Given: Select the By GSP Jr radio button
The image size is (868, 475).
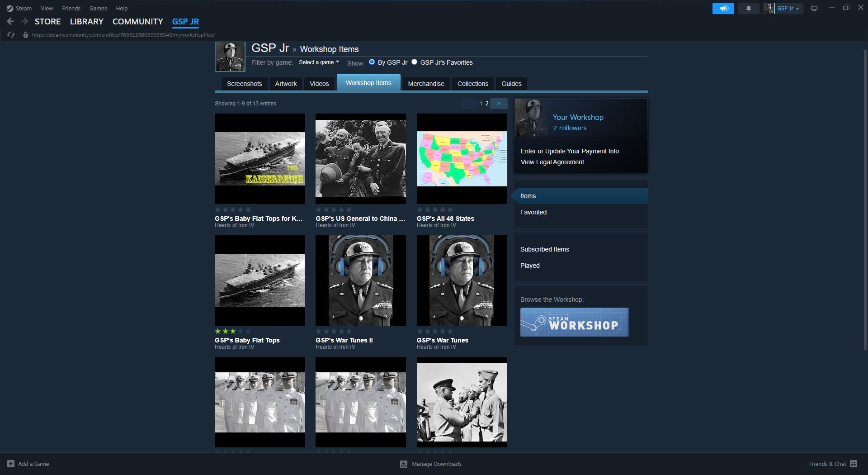Looking at the screenshot, I should [372, 62].
